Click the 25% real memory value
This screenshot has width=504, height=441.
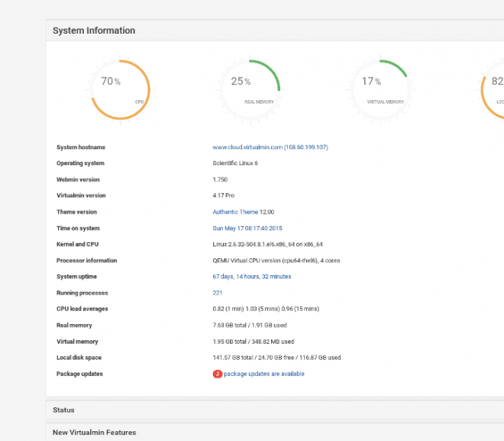pyautogui.click(x=241, y=81)
